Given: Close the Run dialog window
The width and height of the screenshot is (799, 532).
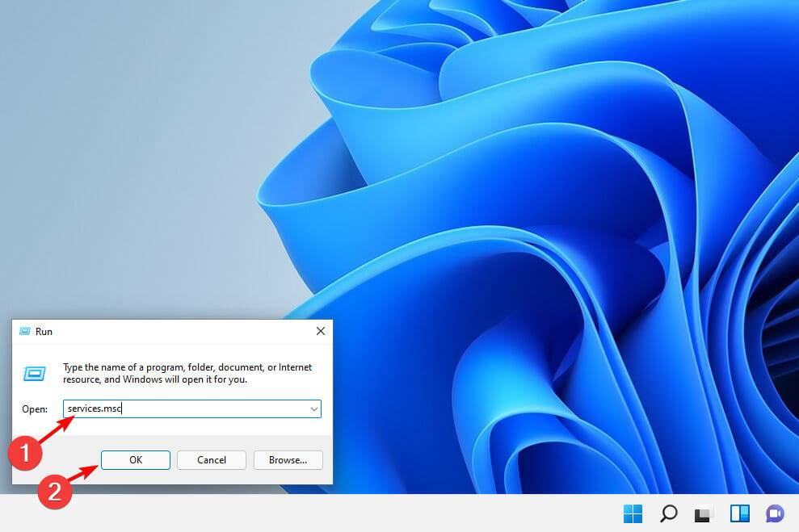Looking at the screenshot, I should [320, 331].
